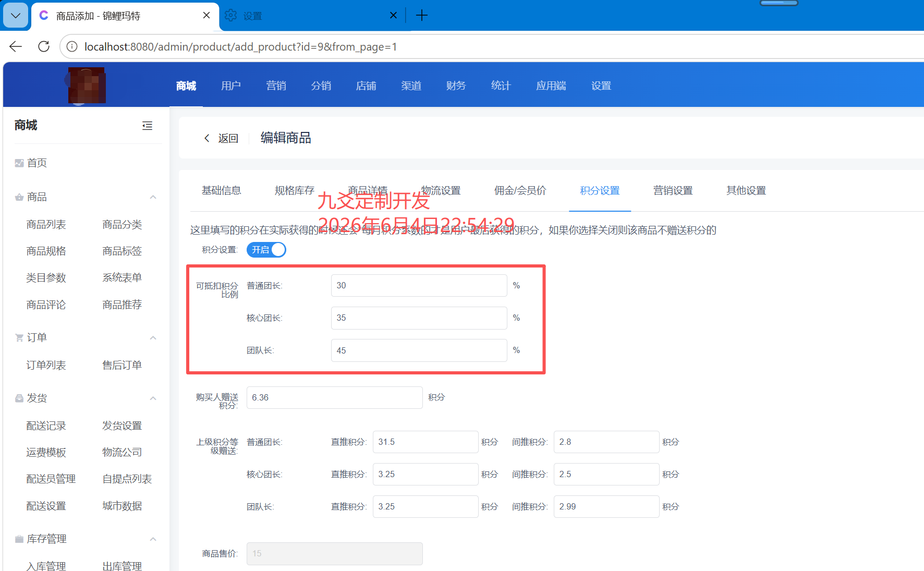This screenshot has width=924, height=571.
Task: Click 返回 to go back
Action: (x=221, y=138)
